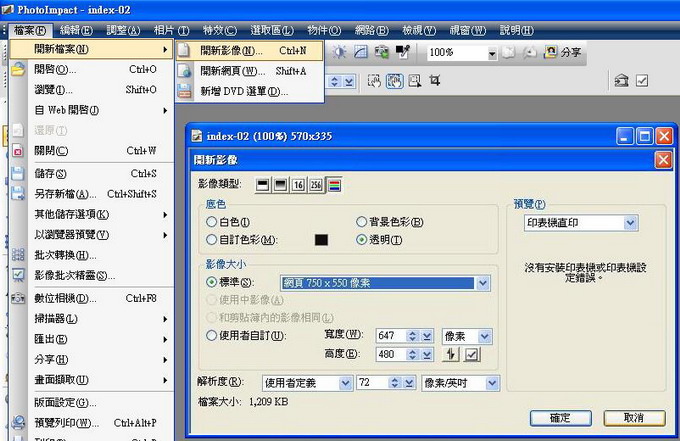Image resolution: width=680 pixels, height=441 pixels.
Task: Click the swap width and height icon
Action: [x=451, y=354]
